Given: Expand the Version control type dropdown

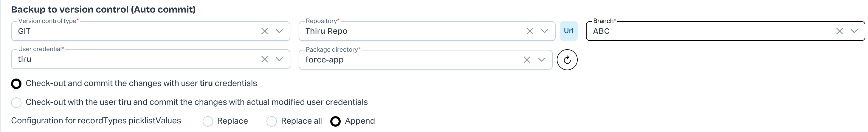Looking at the screenshot, I should pyautogui.click(x=279, y=31).
